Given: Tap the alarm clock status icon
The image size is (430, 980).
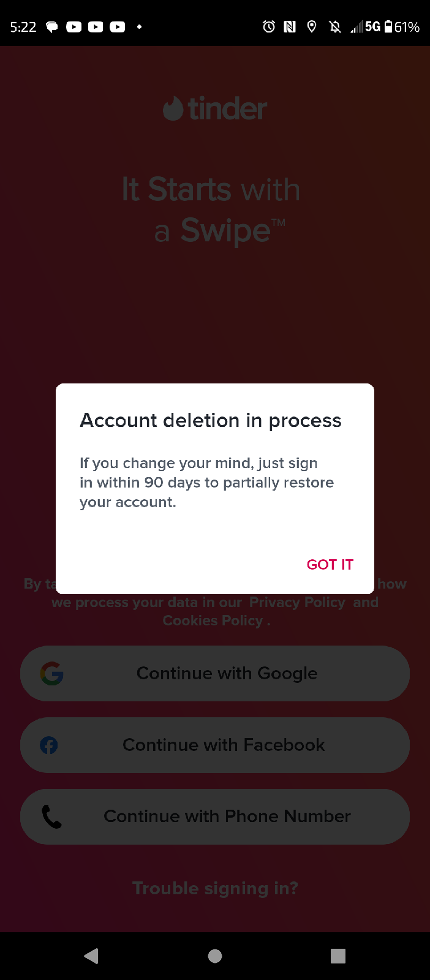Looking at the screenshot, I should pos(269,26).
